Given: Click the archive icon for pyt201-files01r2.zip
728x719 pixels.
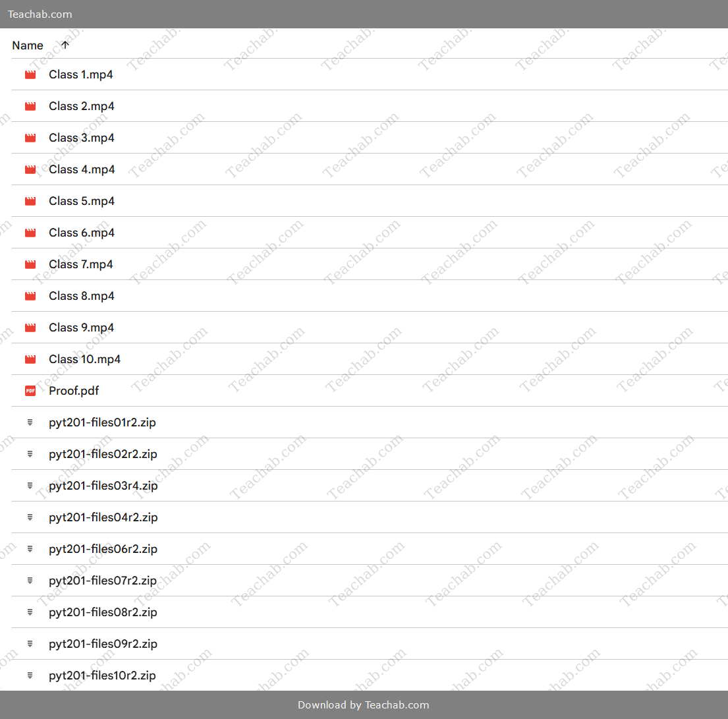Looking at the screenshot, I should 30,422.
